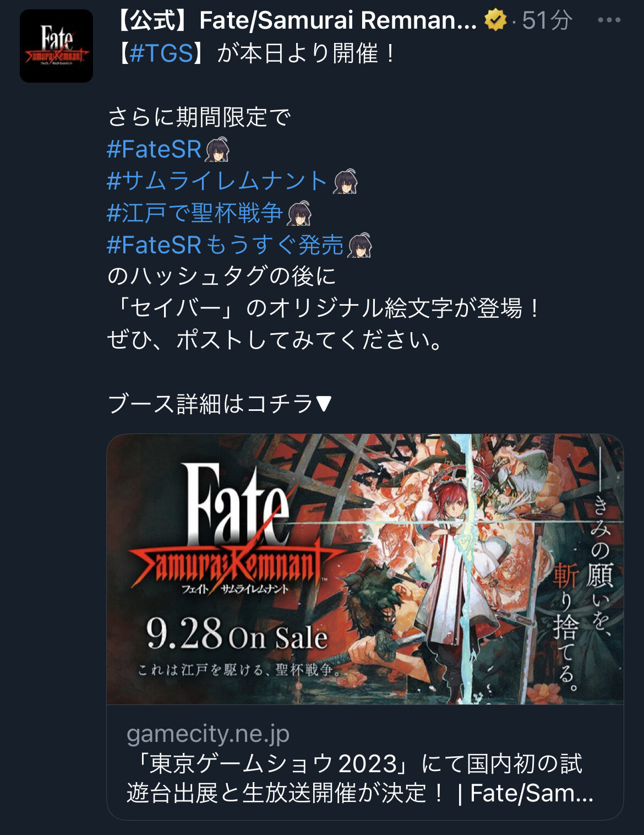
Task: Open the #サムライレムナント hashtag
Action: (x=217, y=181)
